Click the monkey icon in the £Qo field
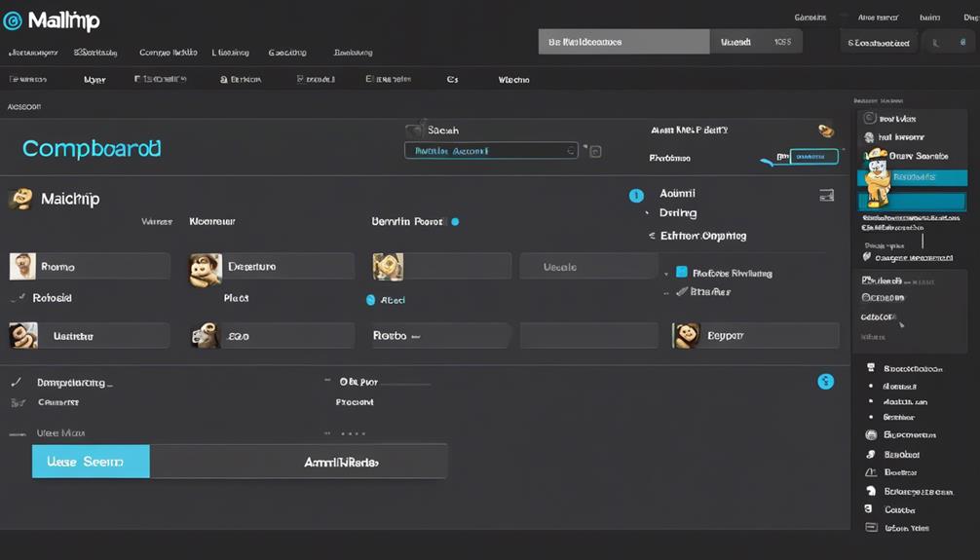Screen dimensions: 980x560 (x=205, y=336)
